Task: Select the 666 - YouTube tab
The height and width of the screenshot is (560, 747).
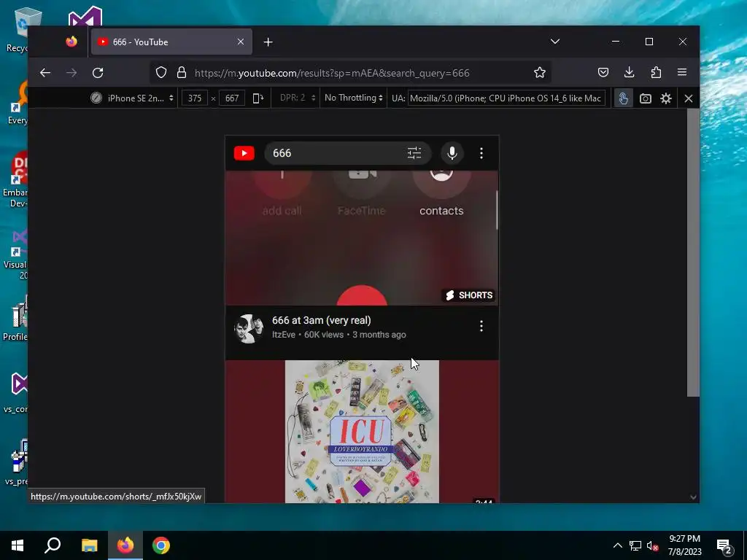Action: 171,42
